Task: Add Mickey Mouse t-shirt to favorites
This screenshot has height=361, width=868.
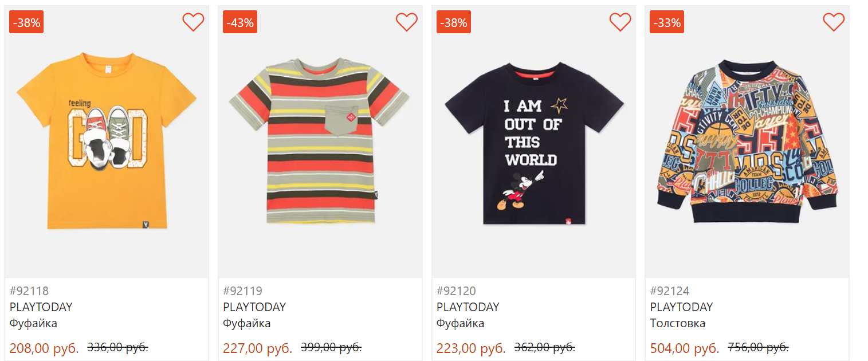Action: 620,22
